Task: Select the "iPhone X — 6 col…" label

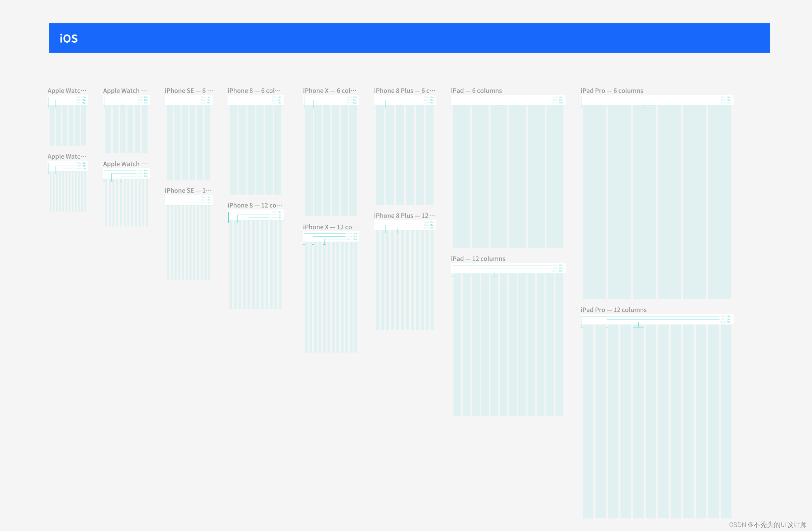Action: (329, 90)
